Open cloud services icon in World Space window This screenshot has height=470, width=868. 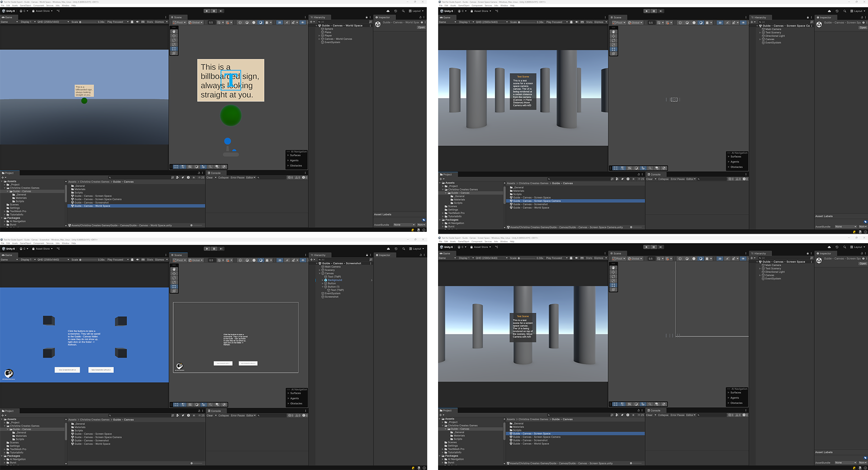click(388, 11)
